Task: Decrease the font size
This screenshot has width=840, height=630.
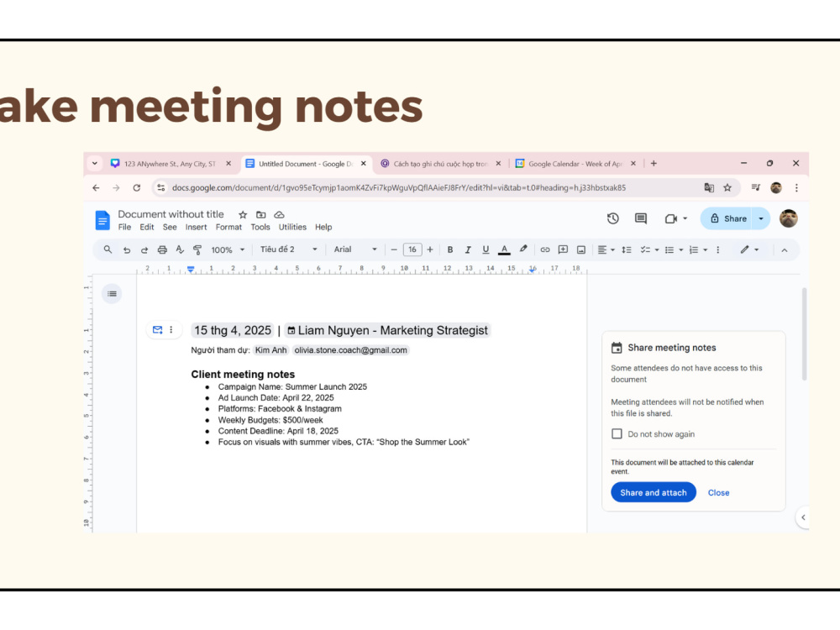Action: pyautogui.click(x=394, y=249)
